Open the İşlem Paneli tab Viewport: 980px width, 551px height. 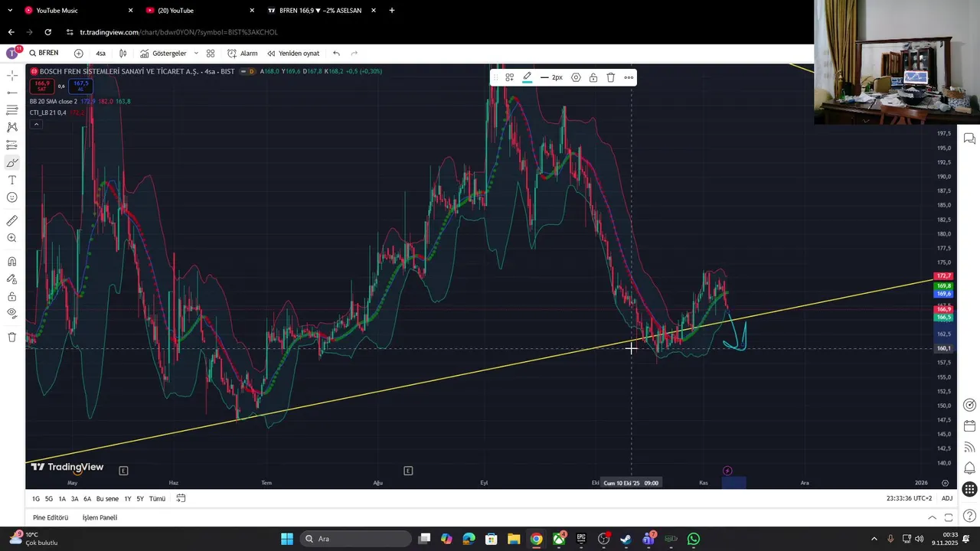coord(100,517)
